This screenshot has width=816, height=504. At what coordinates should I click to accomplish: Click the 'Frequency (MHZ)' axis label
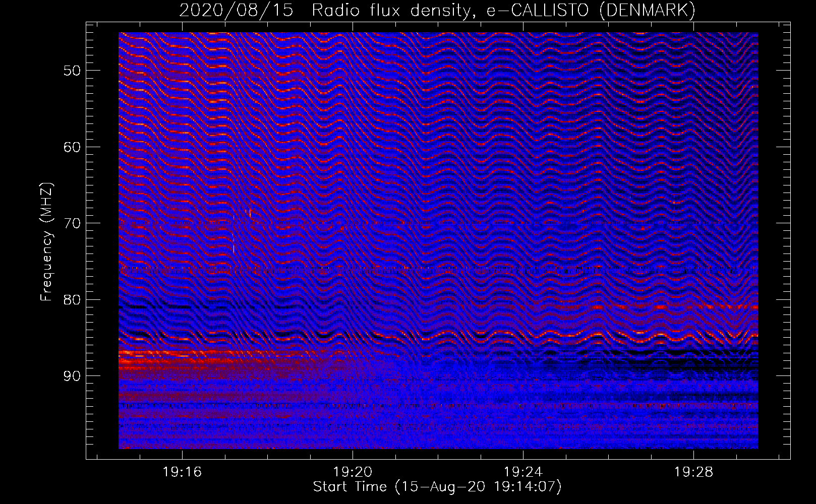click(x=46, y=242)
